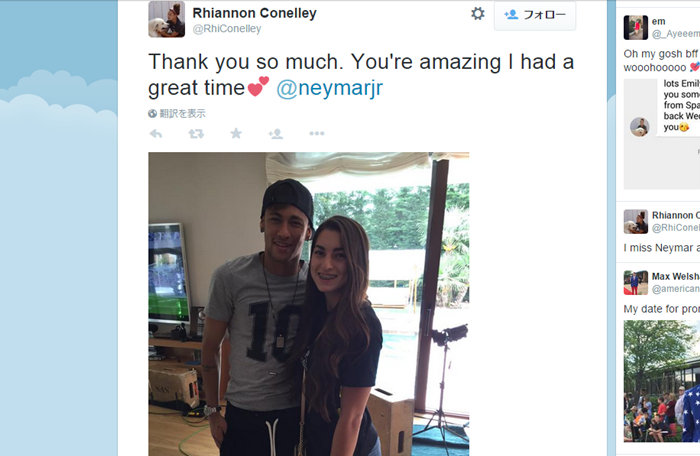The width and height of the screenshot is (700, 456).
Task: Click the 翻訳を表示 translation link
Action: (x=182, y=114)
